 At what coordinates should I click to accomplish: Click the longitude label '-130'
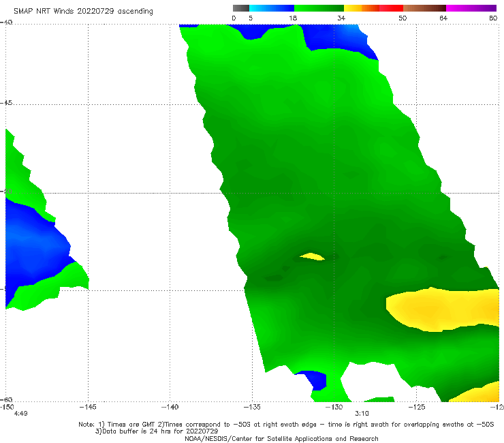334,408
